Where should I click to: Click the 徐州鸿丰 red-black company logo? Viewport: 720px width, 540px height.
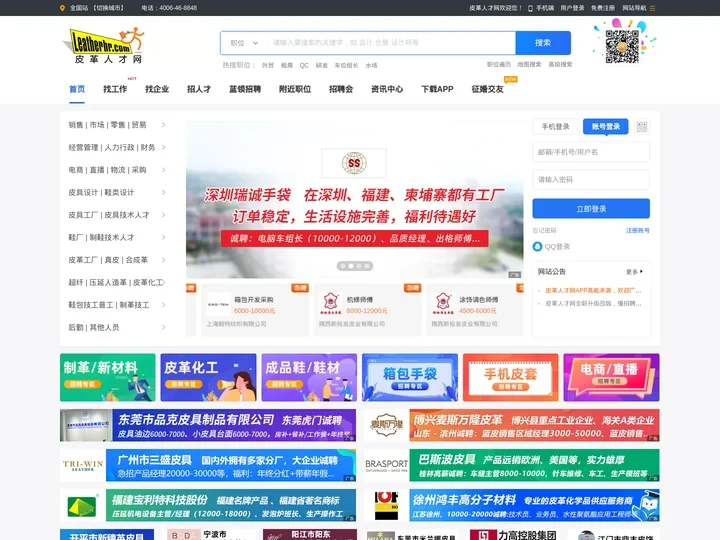386,506
